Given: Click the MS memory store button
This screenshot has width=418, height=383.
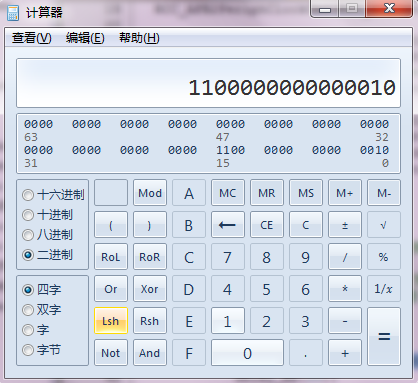Looking at the screenshot, I should (x=306, y=193).
